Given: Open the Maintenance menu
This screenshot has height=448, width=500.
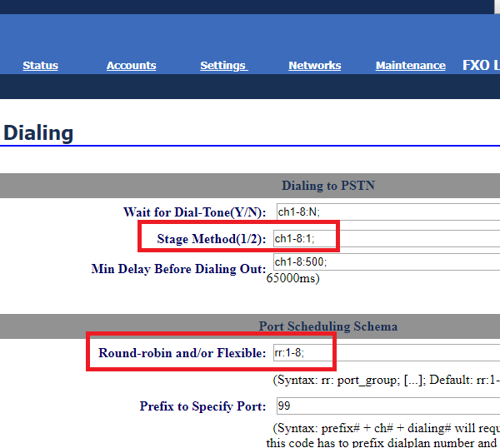Looking at the screenshot, I should (410, 66).
